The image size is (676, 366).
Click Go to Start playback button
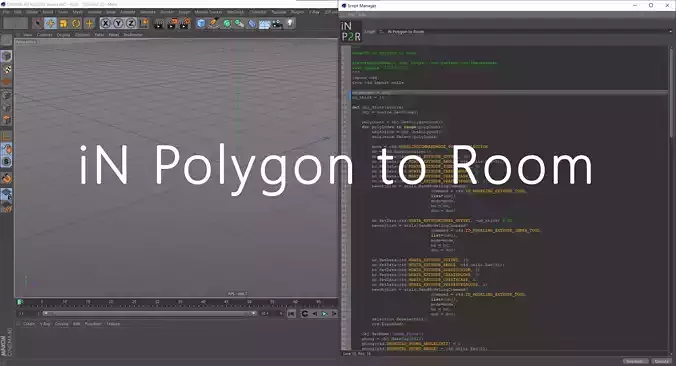click(291, 314)
